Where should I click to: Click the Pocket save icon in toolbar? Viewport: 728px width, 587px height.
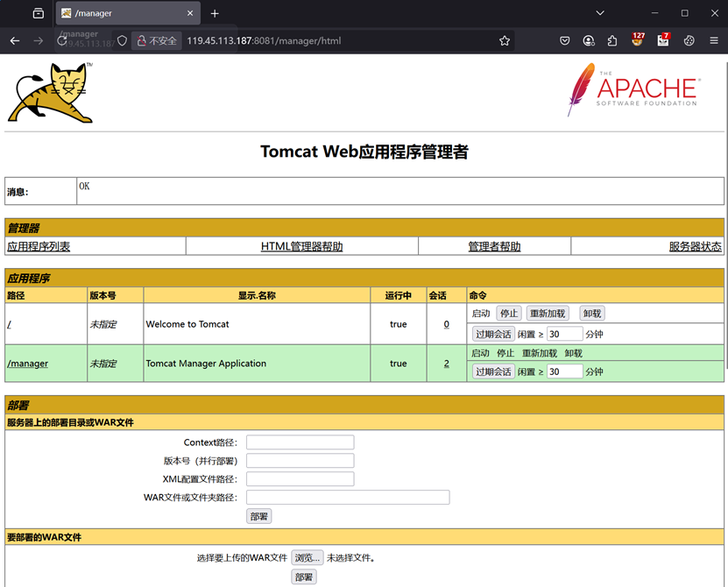(565, 40)
